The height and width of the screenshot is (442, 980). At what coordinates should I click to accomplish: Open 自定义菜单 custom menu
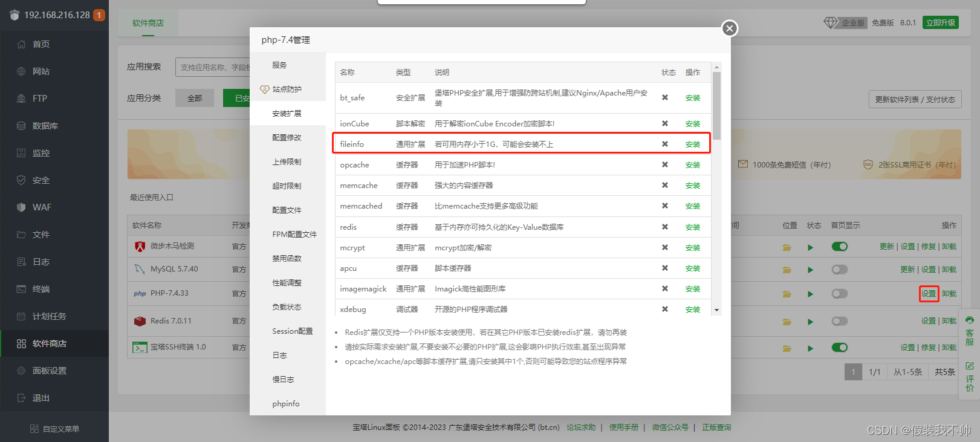click(54, 429)
